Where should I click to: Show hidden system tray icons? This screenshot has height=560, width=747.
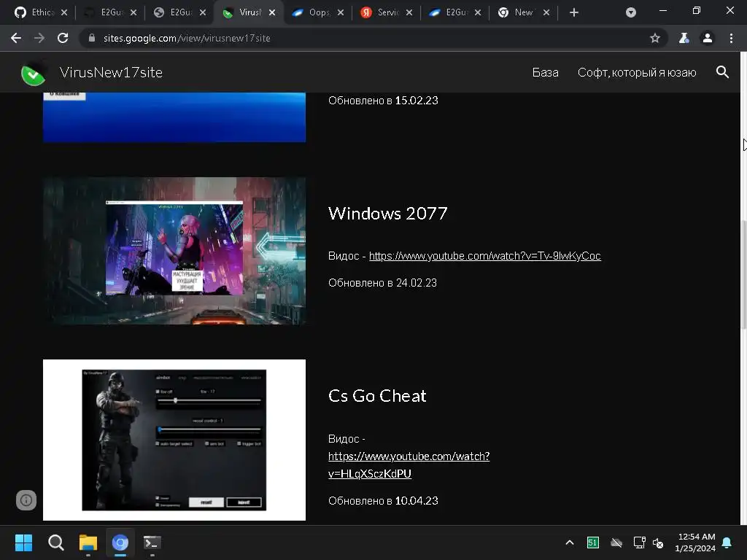click(569, 542)
